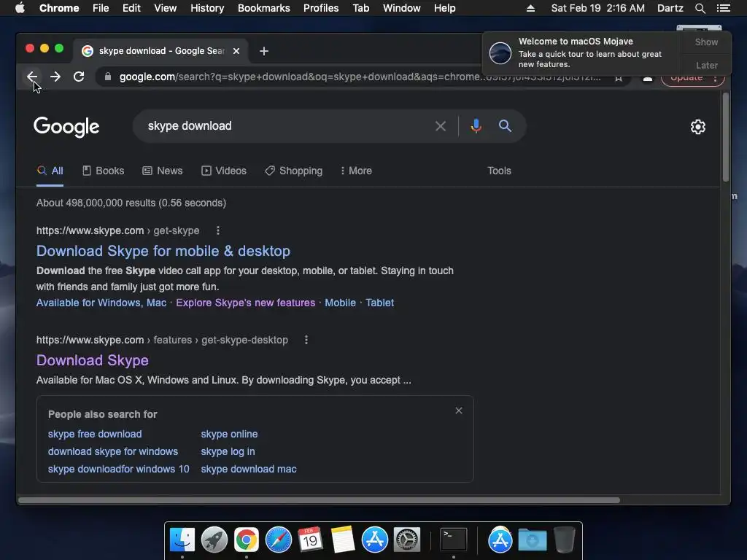Open the History menu

pos(207,8)
